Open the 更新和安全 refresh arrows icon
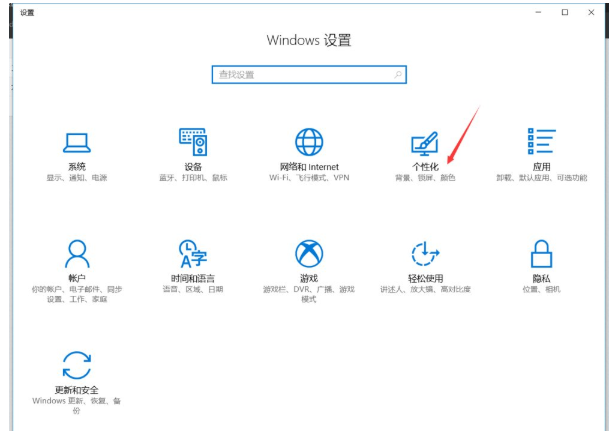This screenshot has height=431, width=615. [x=77, y=365]
